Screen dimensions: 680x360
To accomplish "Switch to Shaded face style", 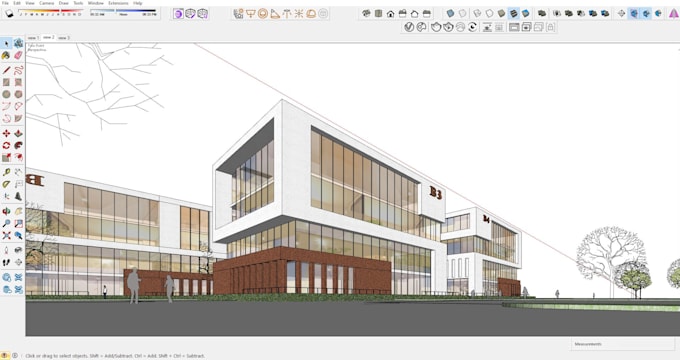I will [x=501, y=13].
